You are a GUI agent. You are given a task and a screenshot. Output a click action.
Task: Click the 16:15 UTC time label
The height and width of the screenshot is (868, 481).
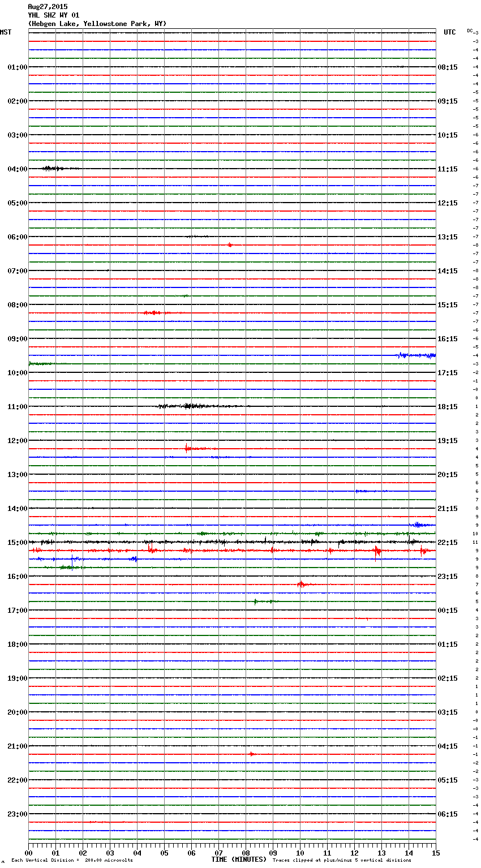pos(448,339)
